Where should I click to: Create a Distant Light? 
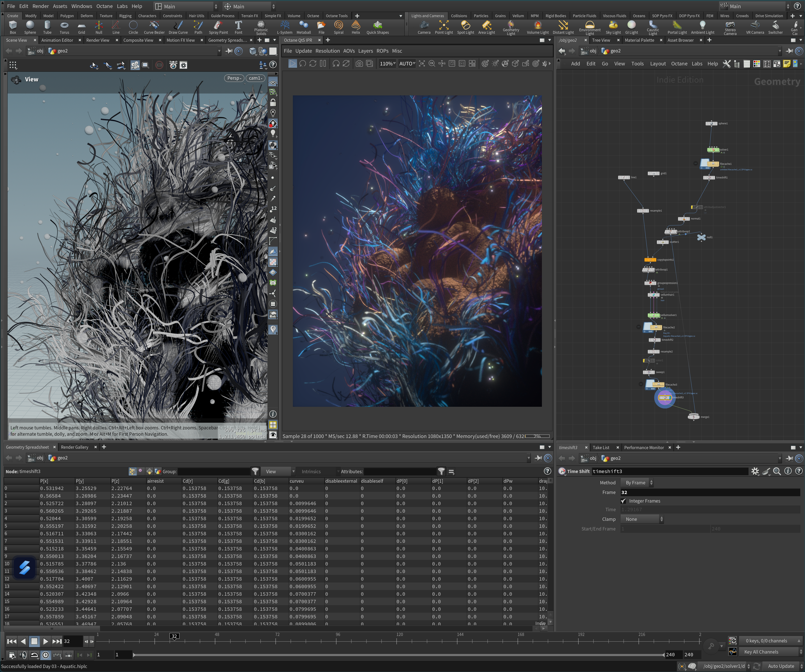point(563,27)
